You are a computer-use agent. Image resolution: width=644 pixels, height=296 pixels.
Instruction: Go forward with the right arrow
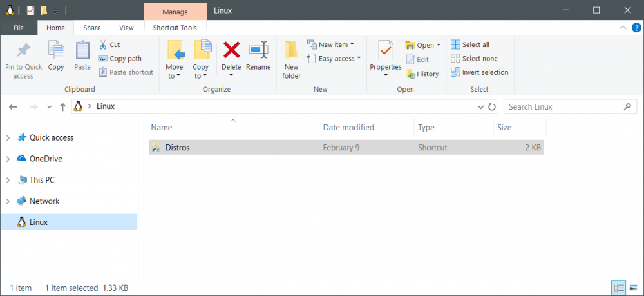click(33, 107)
